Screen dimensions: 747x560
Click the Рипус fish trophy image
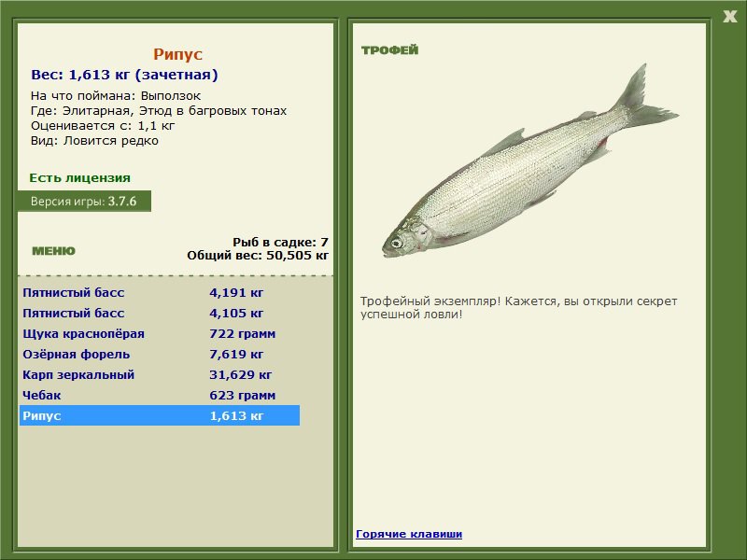pos(529,161)
